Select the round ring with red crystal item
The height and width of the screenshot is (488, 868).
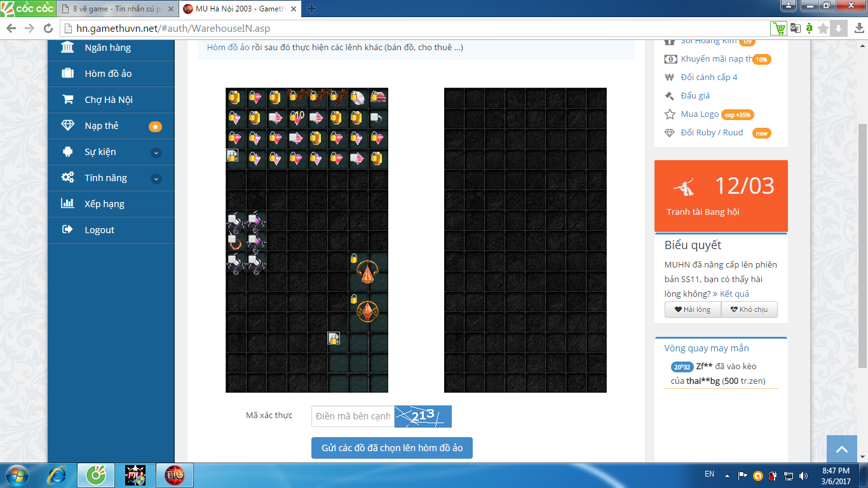367,311
